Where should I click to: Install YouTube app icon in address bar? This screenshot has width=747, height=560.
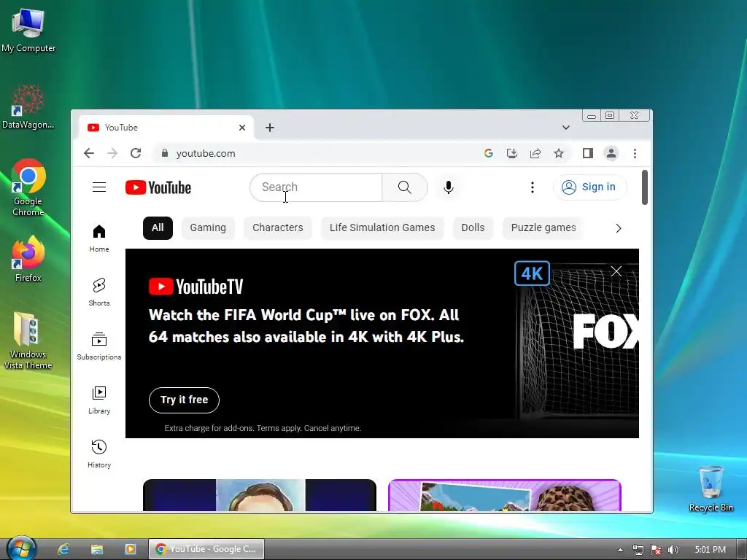[x=512, y=153]
